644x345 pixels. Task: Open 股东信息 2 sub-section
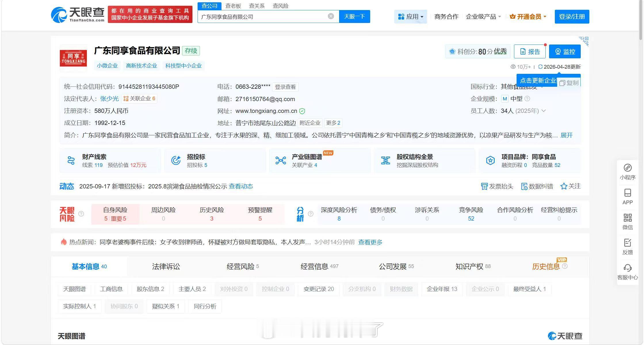150,289
